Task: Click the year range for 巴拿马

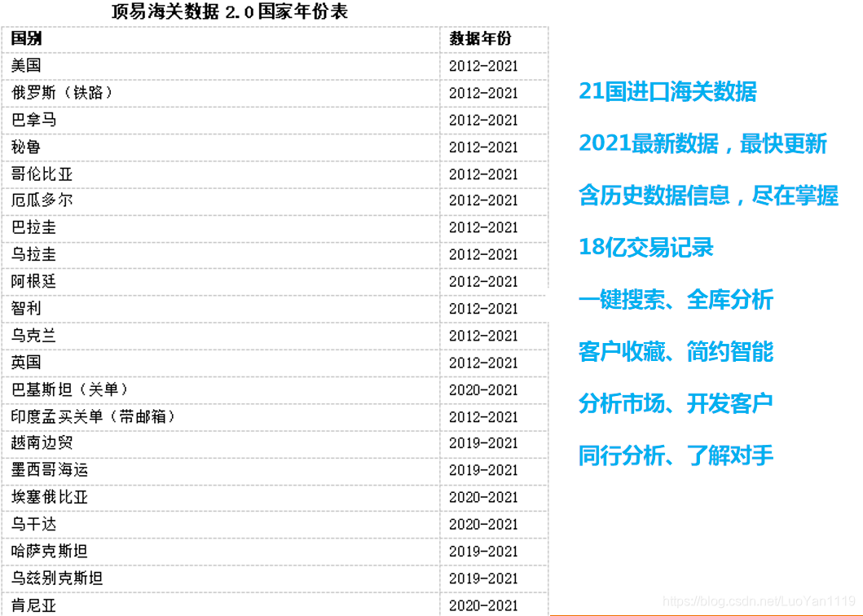Action: 483,120
